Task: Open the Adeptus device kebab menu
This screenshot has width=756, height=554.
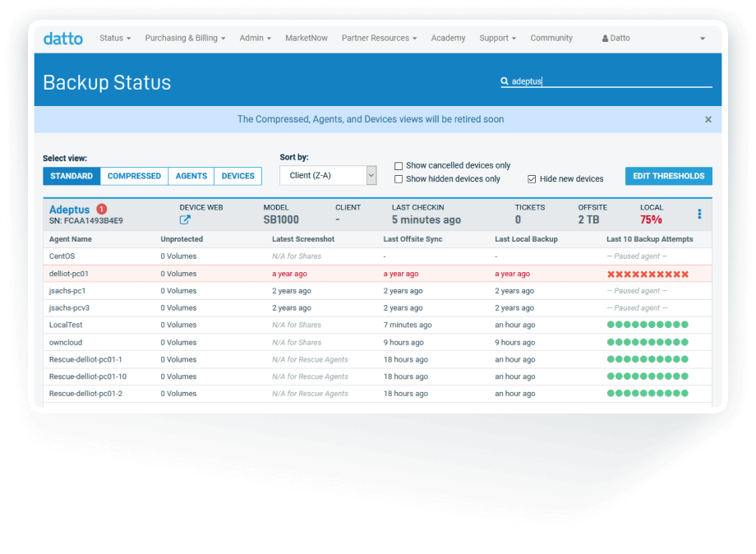Action: tap(699, 214)
